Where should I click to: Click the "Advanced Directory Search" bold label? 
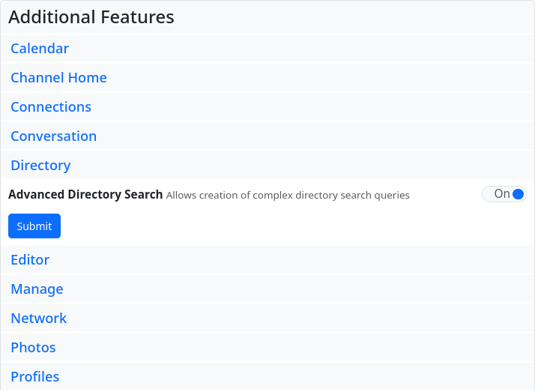coord(85,195)
